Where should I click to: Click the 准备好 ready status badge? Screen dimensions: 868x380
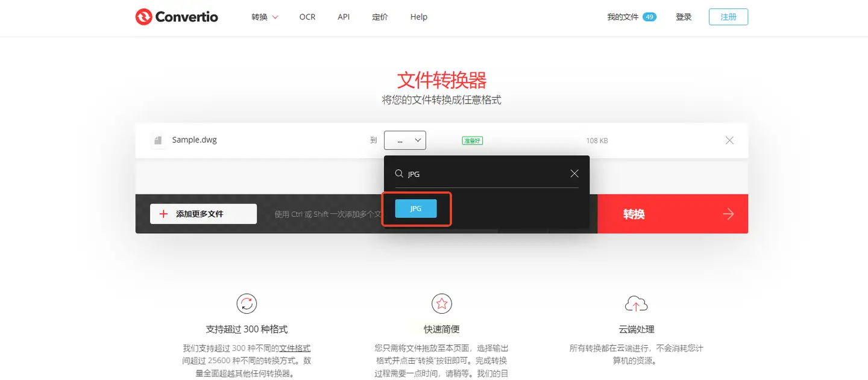(473, 140)
